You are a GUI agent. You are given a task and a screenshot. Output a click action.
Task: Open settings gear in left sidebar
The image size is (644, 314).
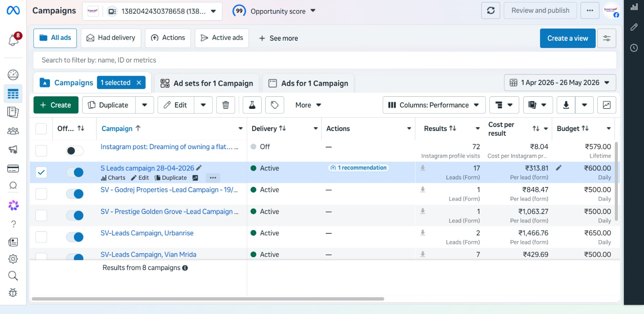[x=13, y=259]
